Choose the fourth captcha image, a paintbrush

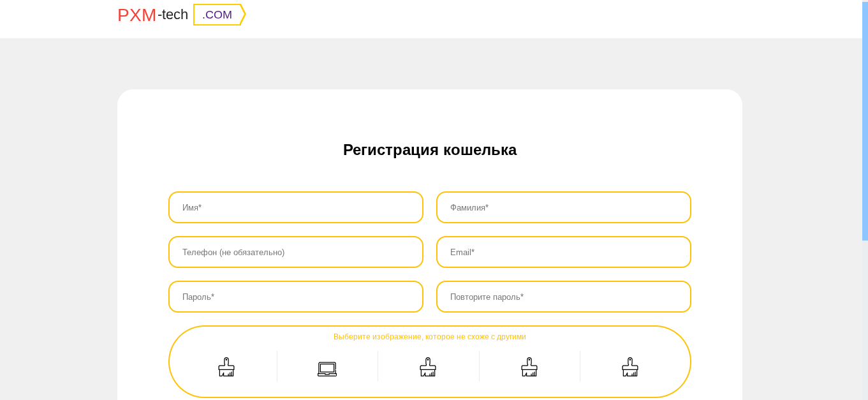pos(529,367)
